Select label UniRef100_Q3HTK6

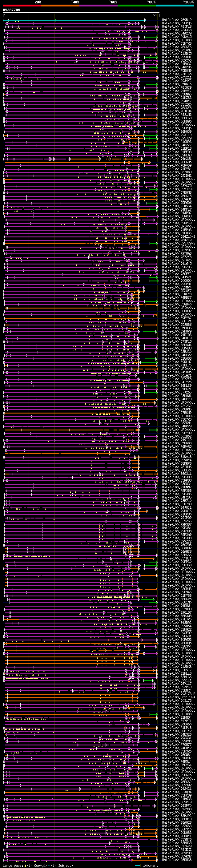click(177, 43)
